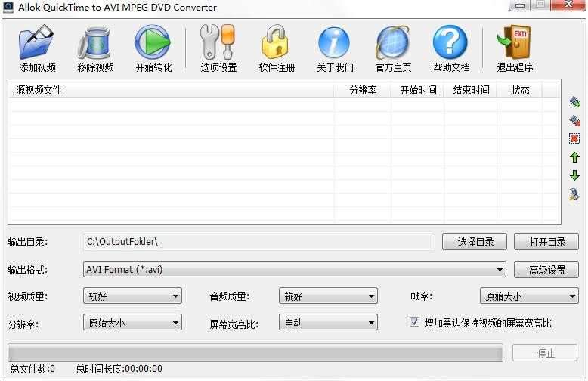Click the 高级设置 button
The height and width of the screenshot is (381, 588).
point(546,270)
